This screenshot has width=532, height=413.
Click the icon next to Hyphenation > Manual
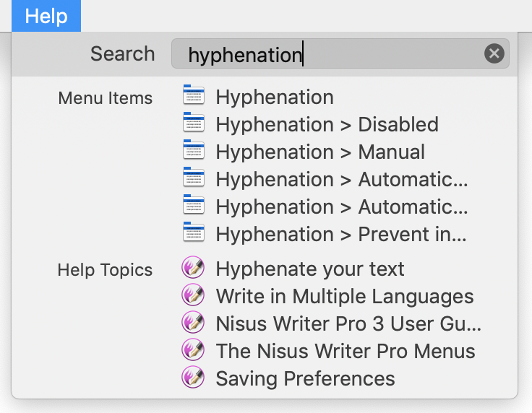(x=194, y=149)
